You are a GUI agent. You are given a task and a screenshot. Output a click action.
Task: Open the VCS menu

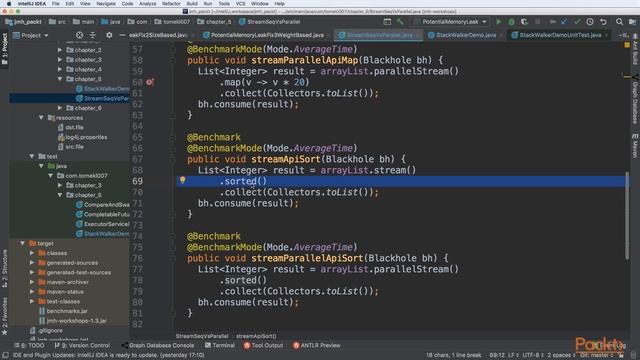click(240, 4)
